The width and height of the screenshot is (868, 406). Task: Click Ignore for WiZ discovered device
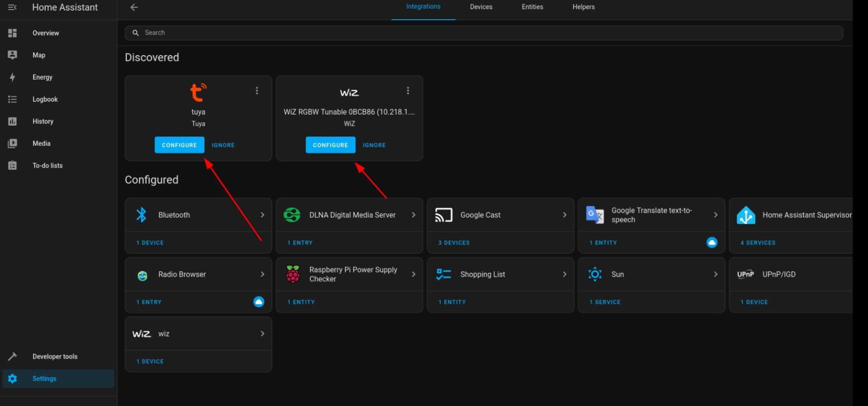tap(374, 144)
